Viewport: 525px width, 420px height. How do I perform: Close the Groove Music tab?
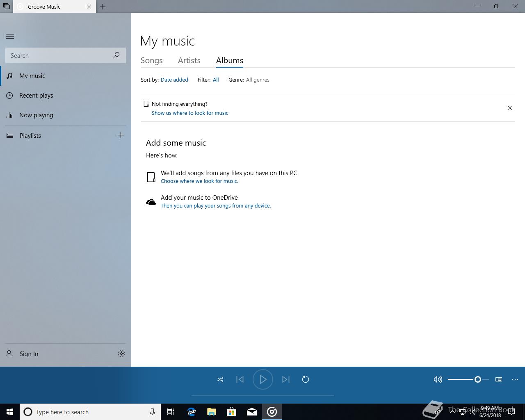89,7
